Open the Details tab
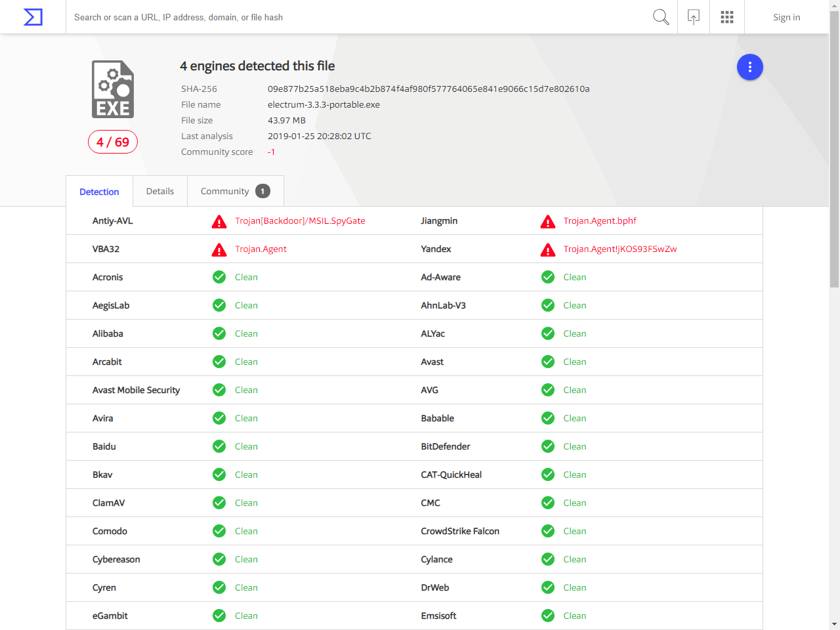 coord(160,191)
